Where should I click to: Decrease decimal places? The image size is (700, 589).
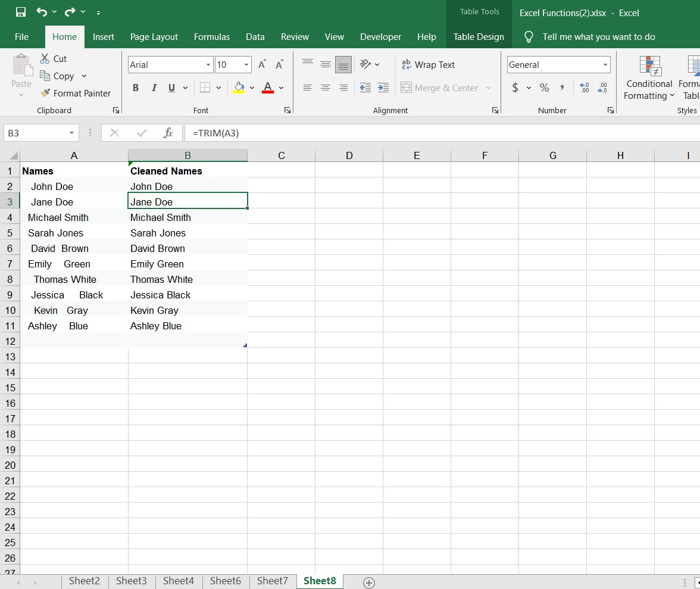point(602,88)
